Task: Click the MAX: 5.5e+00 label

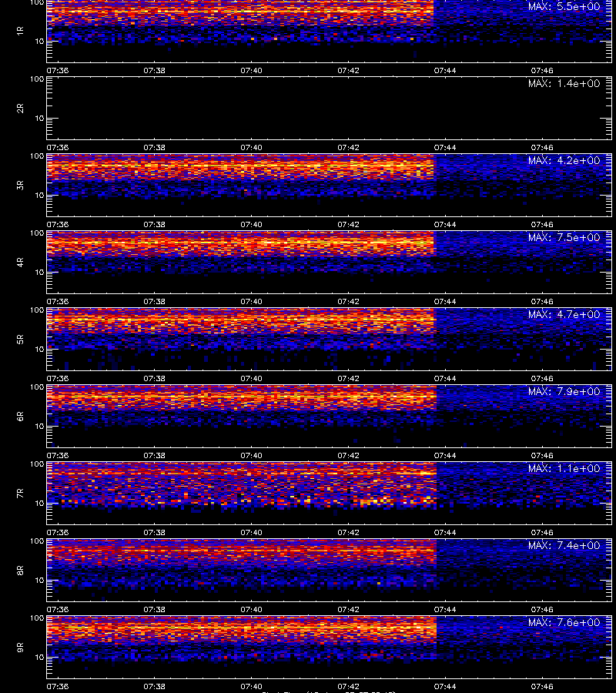Action: (564, 7)
